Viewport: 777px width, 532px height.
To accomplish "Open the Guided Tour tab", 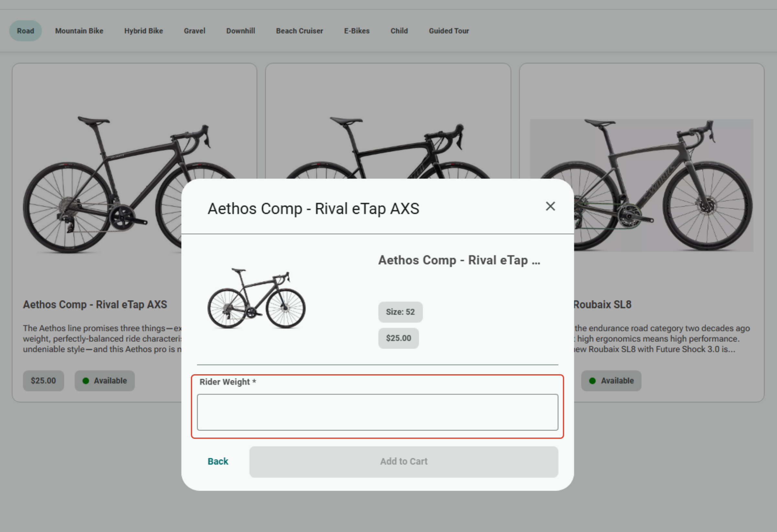I will coord(449,31).
